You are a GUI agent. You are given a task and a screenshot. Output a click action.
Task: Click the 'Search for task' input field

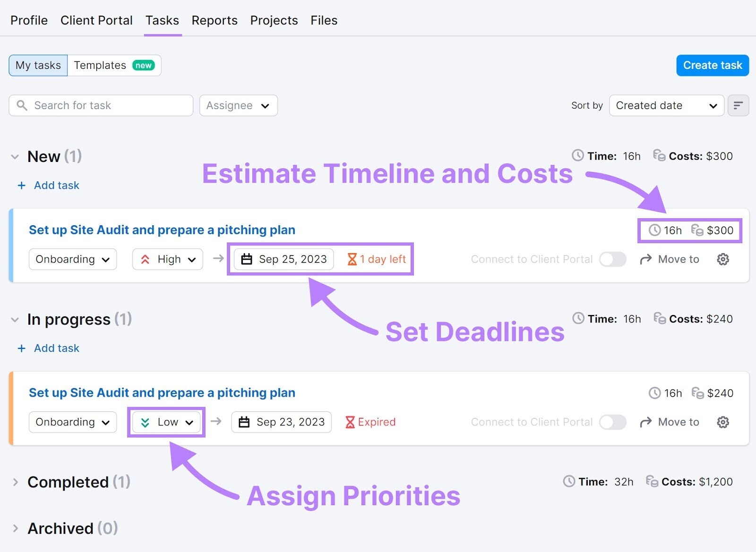pyautogui.click(x=94, y=105)
